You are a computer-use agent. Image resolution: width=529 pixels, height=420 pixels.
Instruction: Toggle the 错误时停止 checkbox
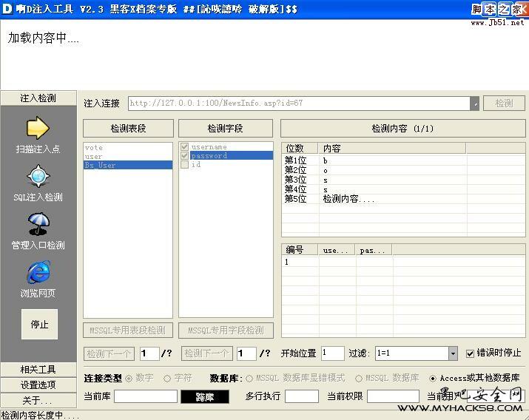point(470,353)
